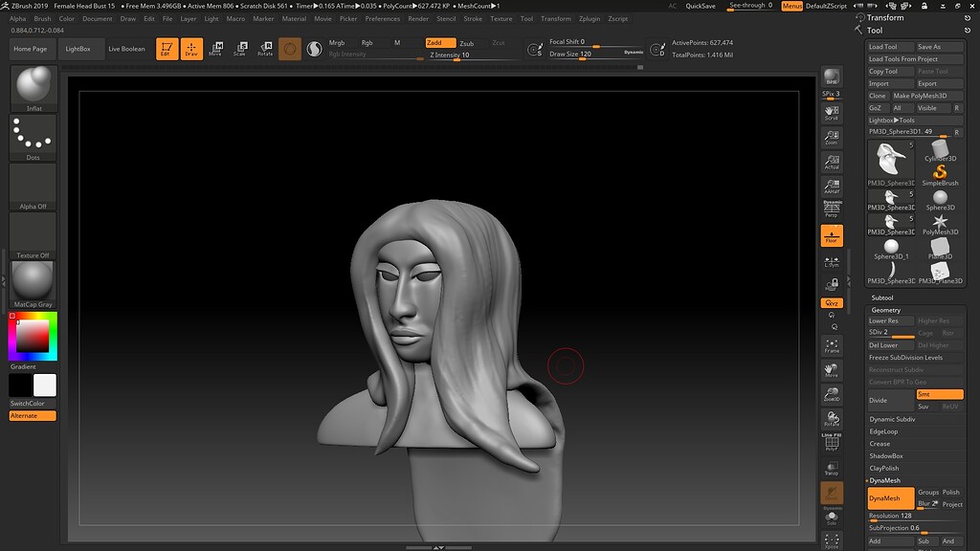
Task: Select the current PM3D_Sphere3D tool thumbnail
Action: point(891,161)
